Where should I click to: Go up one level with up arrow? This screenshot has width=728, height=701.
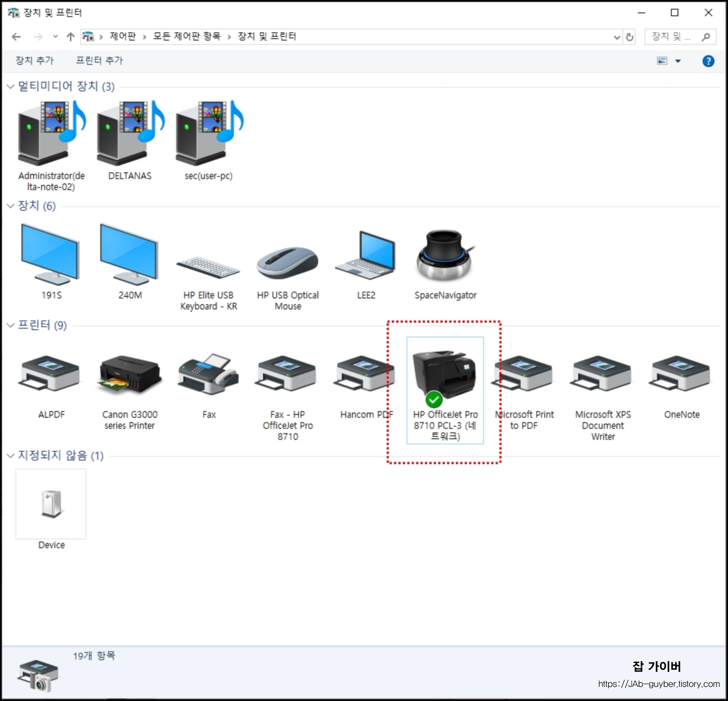point(70,37)
